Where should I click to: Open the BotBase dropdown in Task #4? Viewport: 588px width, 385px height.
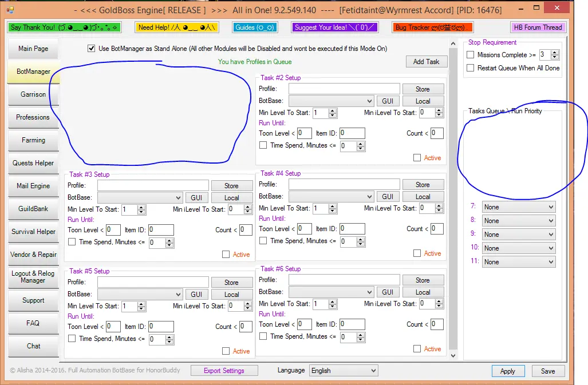click(331, 197)
